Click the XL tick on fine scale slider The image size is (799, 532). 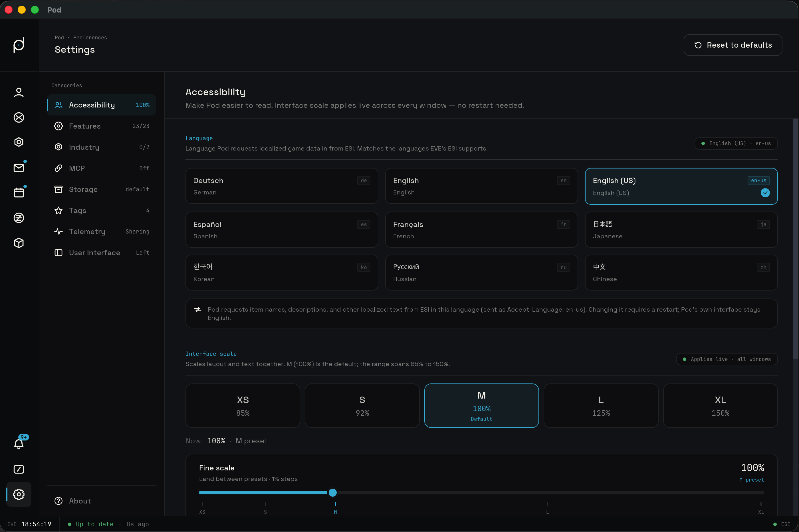coord(761,508)
